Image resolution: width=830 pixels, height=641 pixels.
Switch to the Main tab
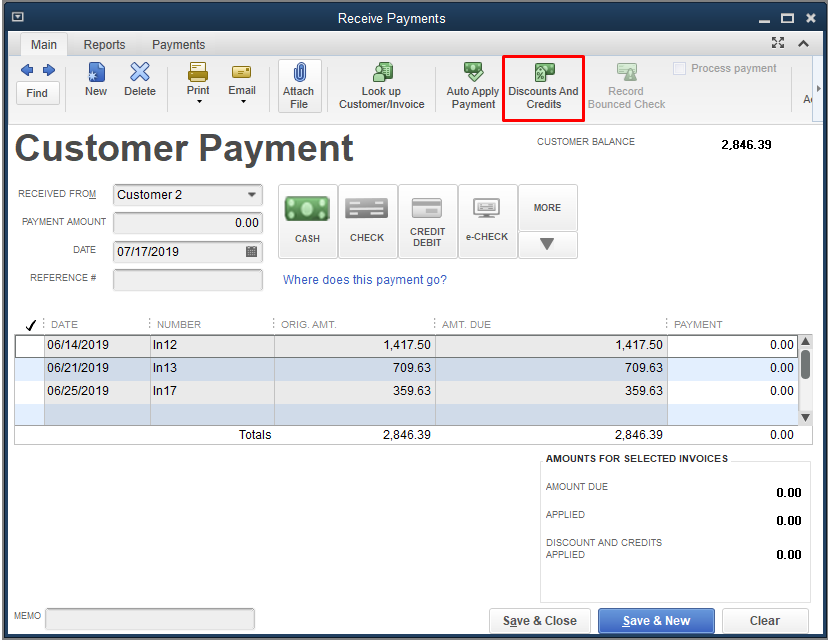[x=44, y=44]
